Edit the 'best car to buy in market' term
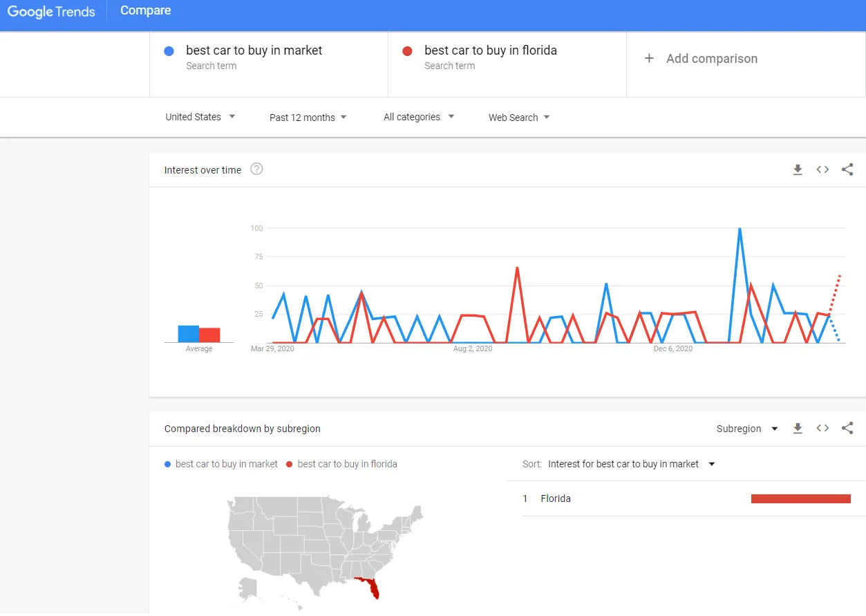The image size is (866, 616). click(x=254, y=50)
